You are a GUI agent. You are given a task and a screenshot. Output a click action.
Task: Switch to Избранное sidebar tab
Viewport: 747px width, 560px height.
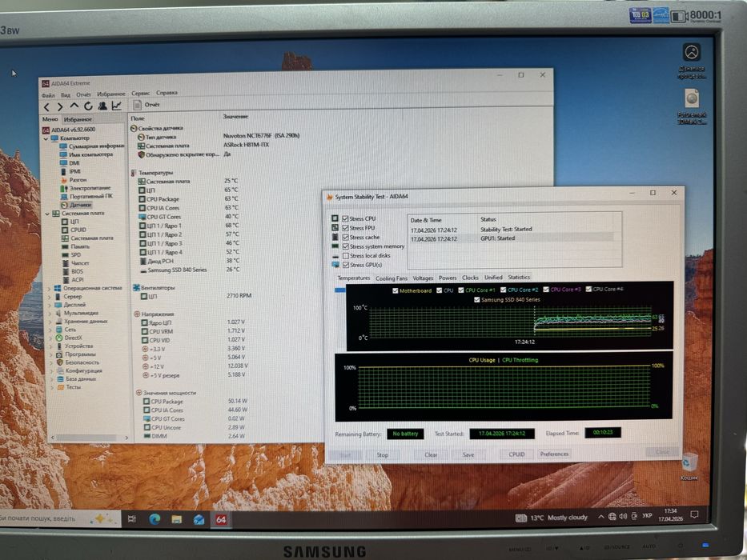(78, 119)
